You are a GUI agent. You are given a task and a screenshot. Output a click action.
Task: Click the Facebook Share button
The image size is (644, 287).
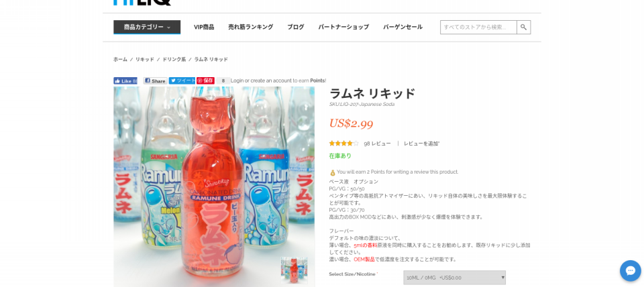pos(155,81)
